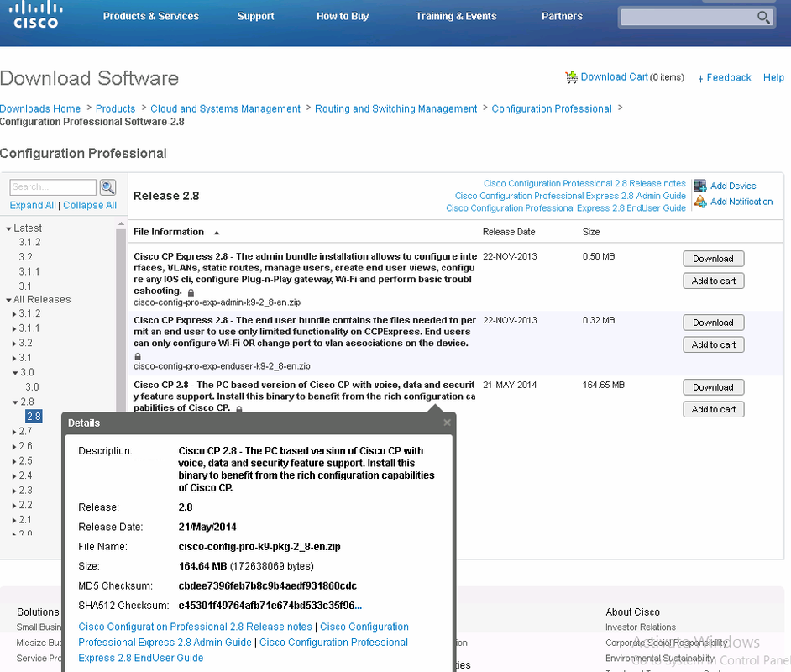Viewport: 791px width, 672px height.
Task: Expand the 3.2 release under All Releases
Action: 14,344
